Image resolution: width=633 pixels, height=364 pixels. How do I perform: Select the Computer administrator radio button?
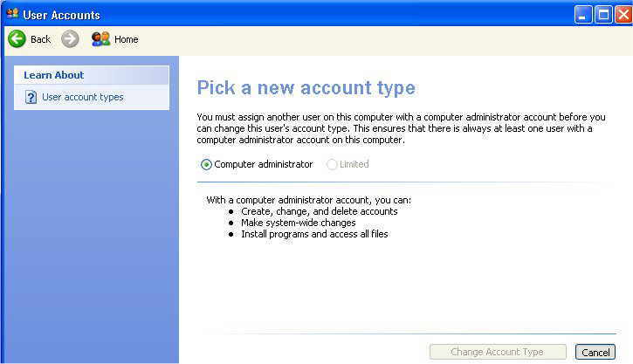coord(206,164)
